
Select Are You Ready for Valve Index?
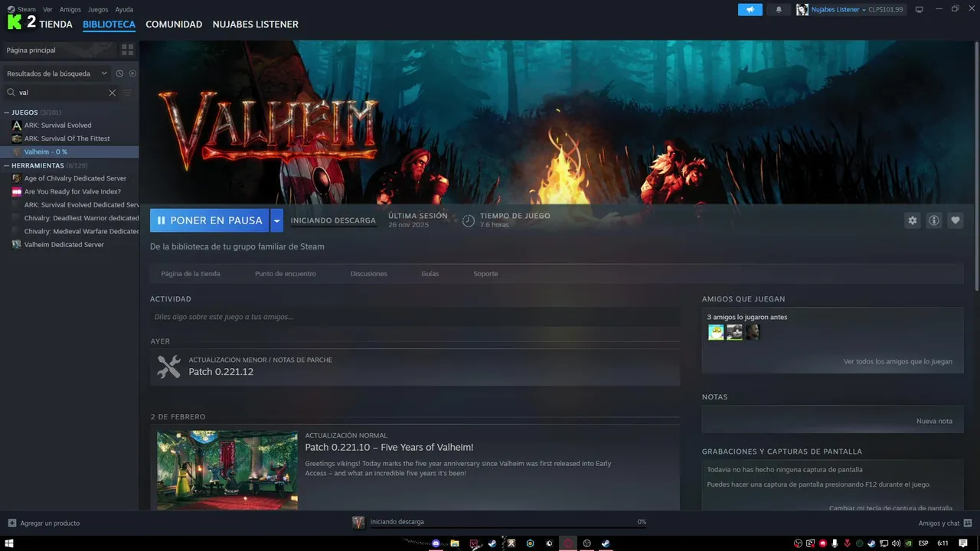69,191
